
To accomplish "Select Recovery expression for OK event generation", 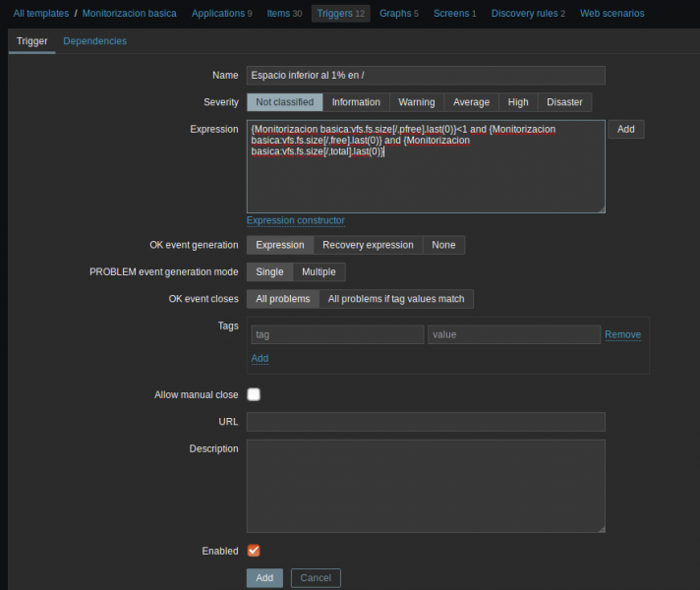I will point(369,245).
